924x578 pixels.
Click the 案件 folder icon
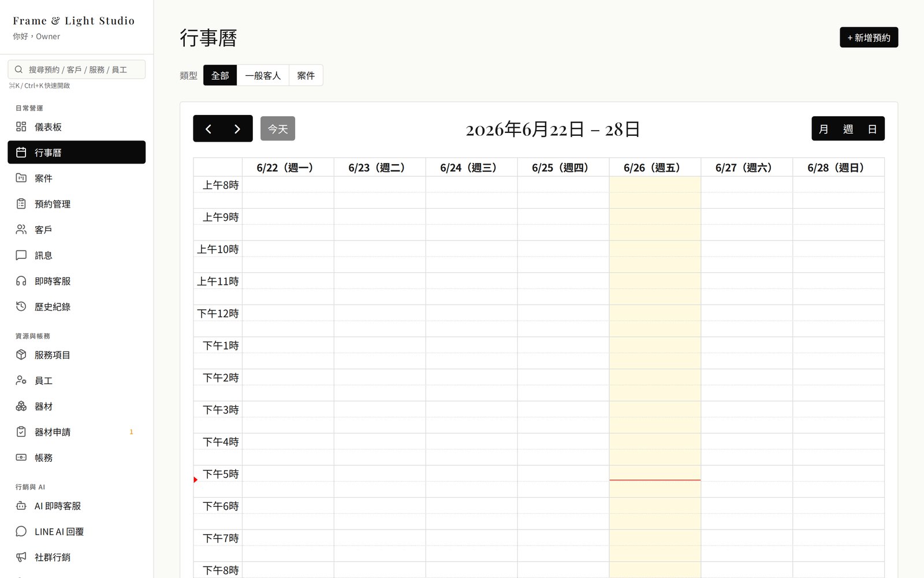21,178
